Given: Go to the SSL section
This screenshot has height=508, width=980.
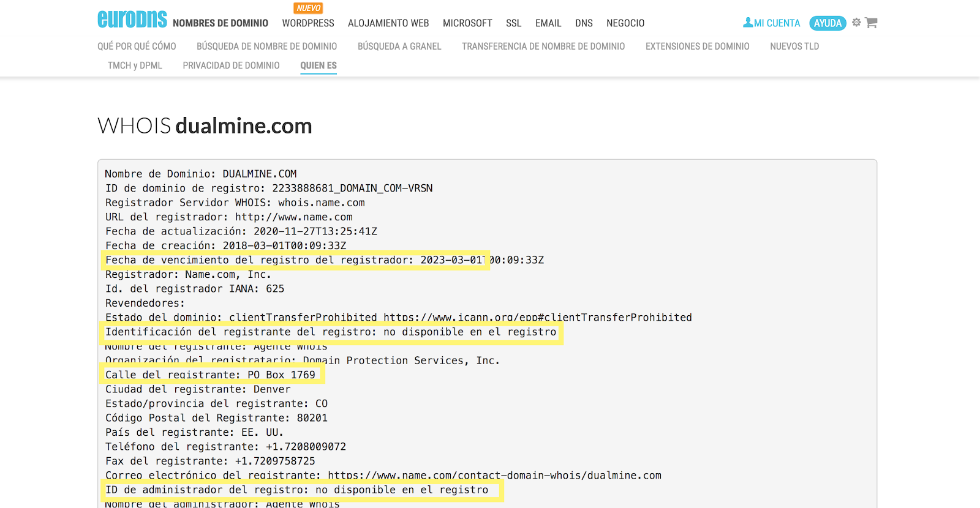Looking at the screenshot, I should tap(513, 23).
